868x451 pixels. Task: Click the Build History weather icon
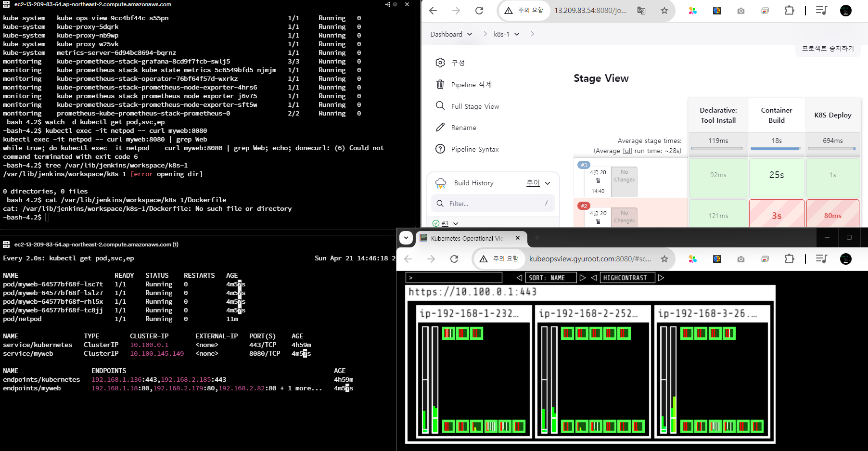click(441, 183)
